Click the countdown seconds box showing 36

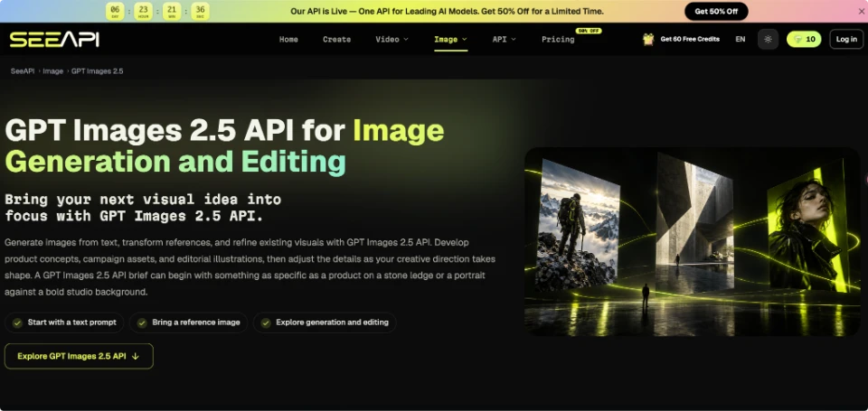point(201,11)
